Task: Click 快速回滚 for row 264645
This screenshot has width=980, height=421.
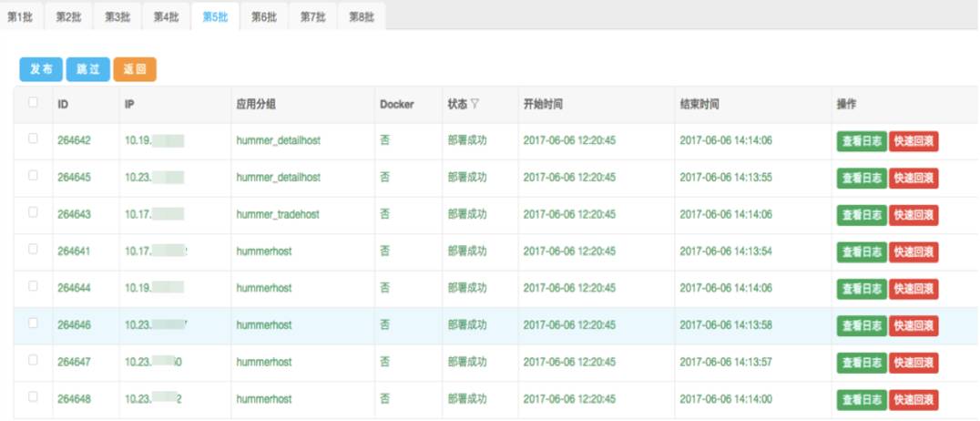Action: pyautogui.click(x=914, y=179)
